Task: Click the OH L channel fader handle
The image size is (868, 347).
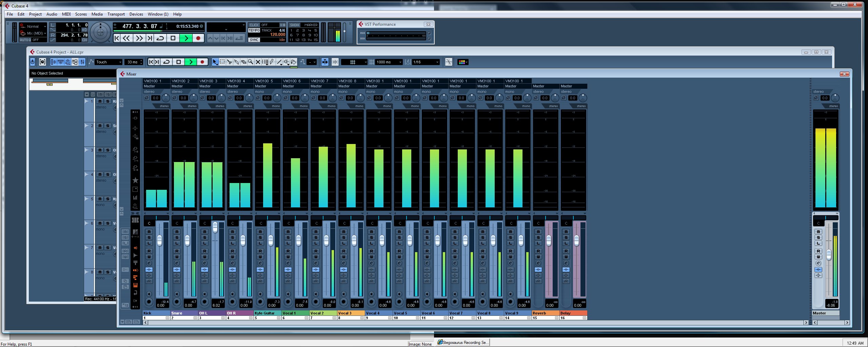Action: (215, 227)
